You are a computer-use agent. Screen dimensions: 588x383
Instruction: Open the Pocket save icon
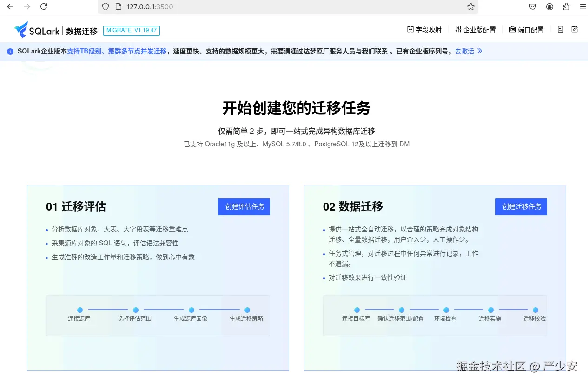[533, 7]
